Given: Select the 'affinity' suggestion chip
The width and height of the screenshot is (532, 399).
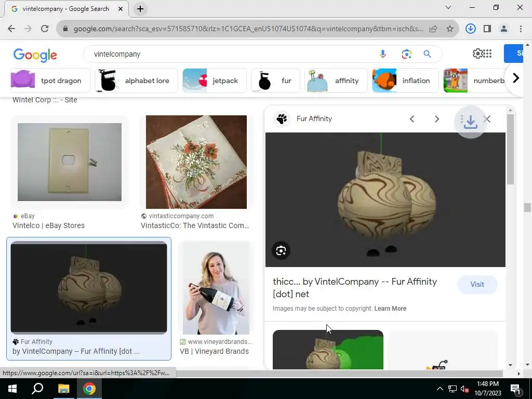Looking at the screenshot, I should [x=336, y=81].
